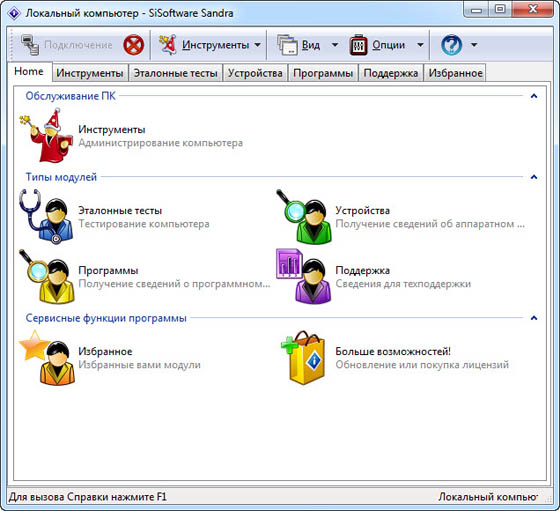
Task: Click the Избранное module title
Action: (106, 351)
